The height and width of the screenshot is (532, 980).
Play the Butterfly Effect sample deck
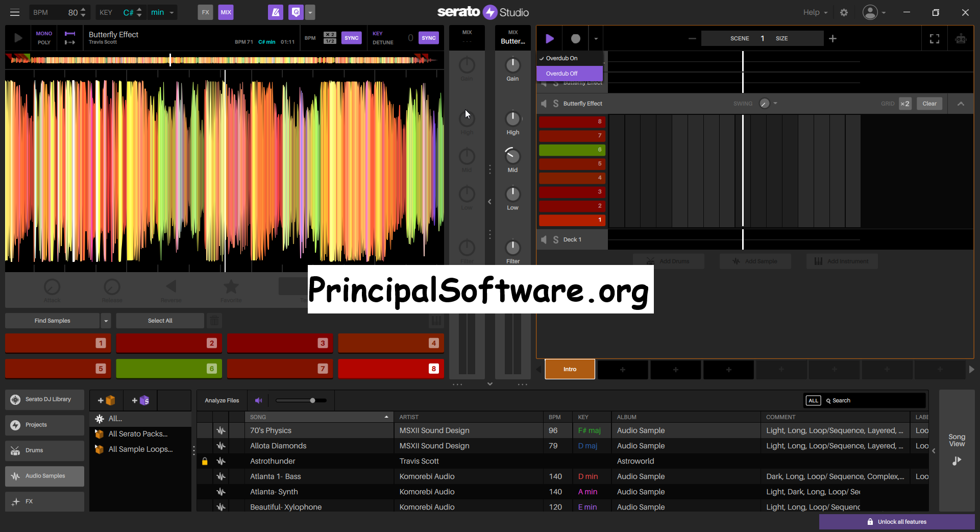click(18, 38)
